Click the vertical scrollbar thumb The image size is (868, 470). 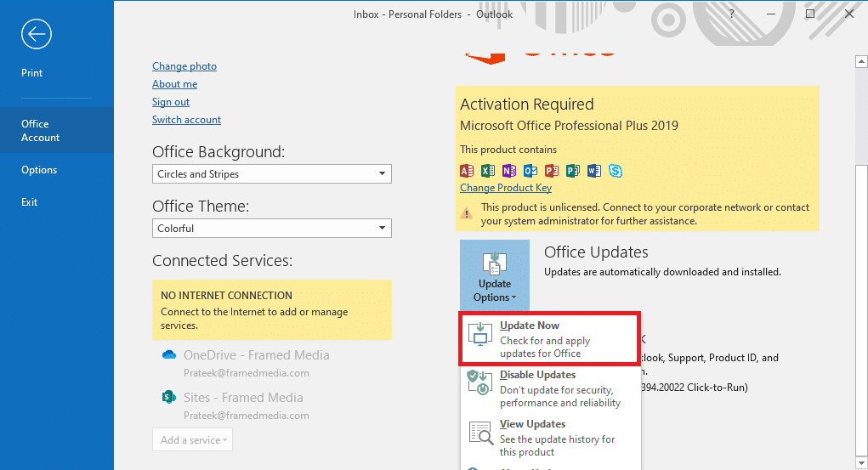(861, 310)
